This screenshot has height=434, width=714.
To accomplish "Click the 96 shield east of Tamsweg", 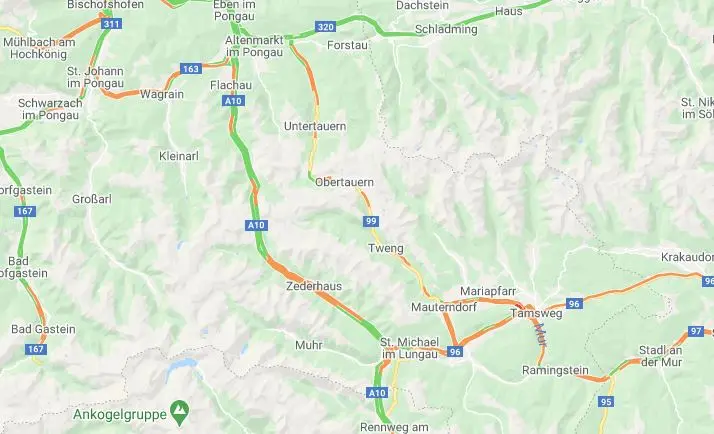I will (x=574, y=304).
